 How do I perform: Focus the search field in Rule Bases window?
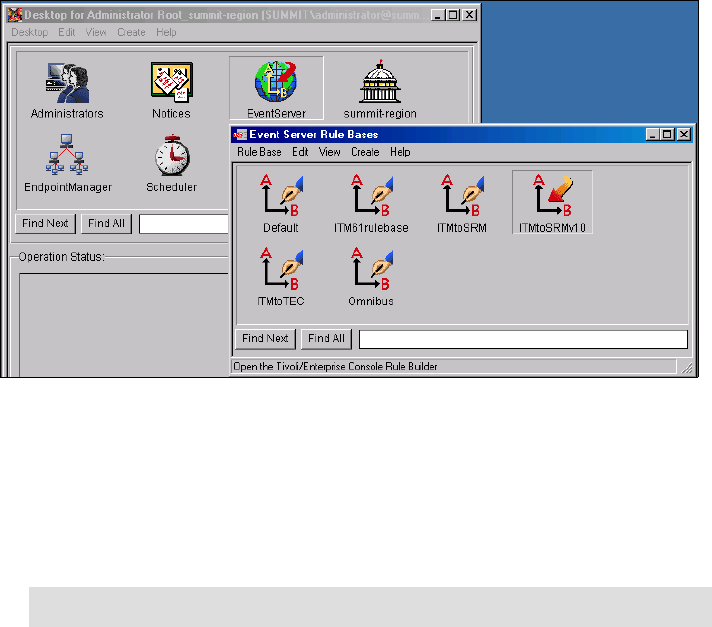click(x=523, y=340)
